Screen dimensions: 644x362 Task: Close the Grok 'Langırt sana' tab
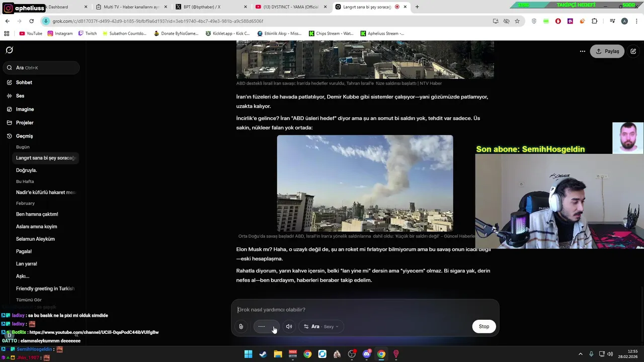pos(405,7)
